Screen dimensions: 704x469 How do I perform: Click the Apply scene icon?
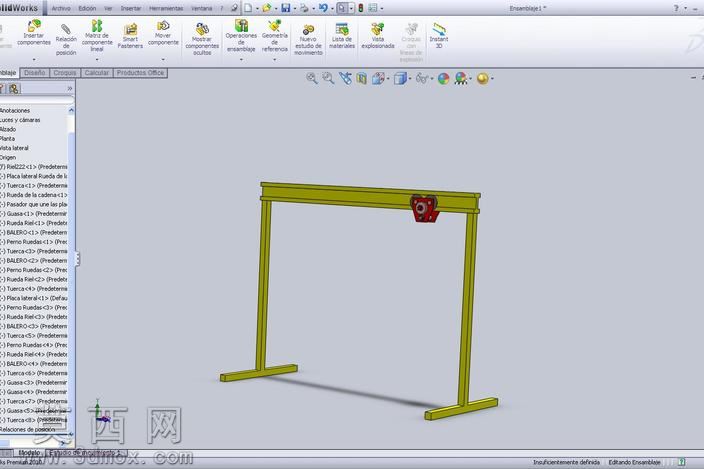(461, 79)
